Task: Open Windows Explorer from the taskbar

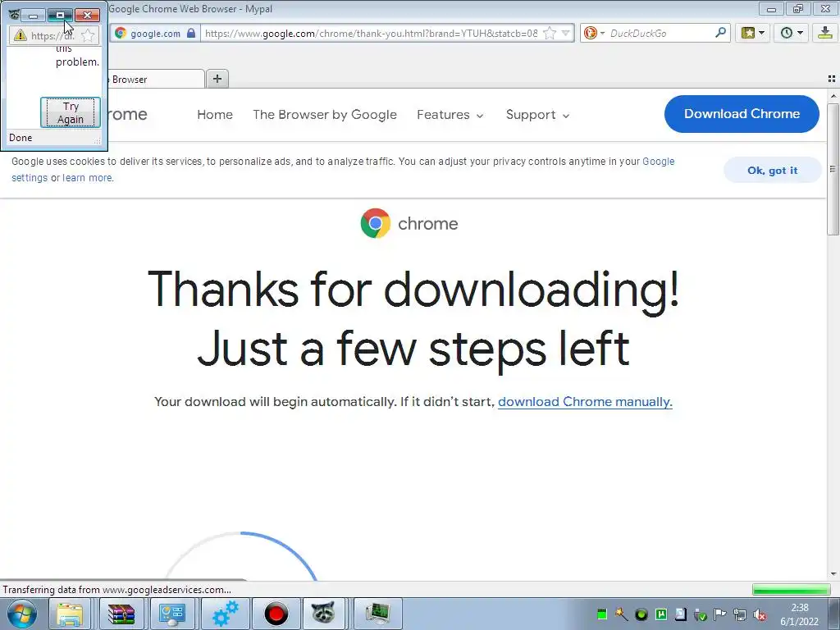Action: (x=70, y=614)
